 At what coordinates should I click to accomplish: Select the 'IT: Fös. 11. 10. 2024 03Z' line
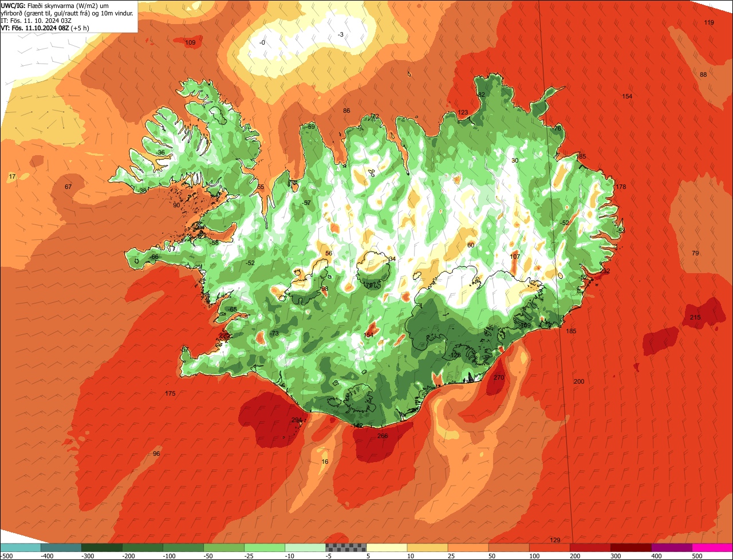36,20
